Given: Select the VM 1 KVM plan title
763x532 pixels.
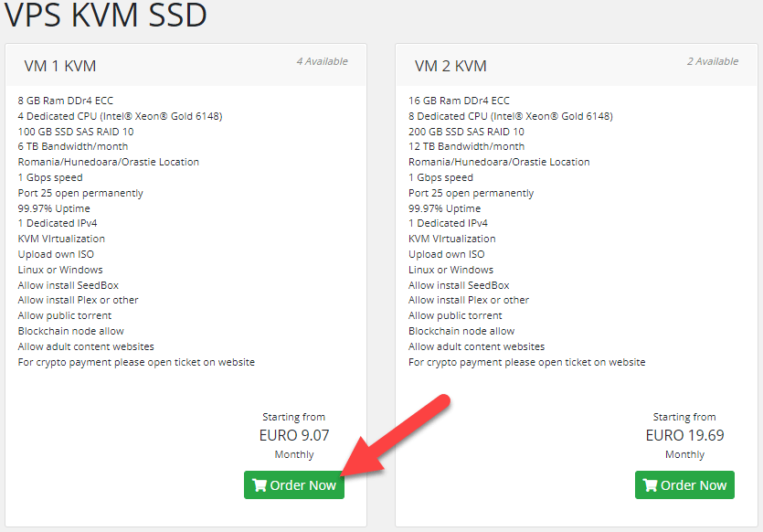Looking at the screenshot, I should pos(60,66).
